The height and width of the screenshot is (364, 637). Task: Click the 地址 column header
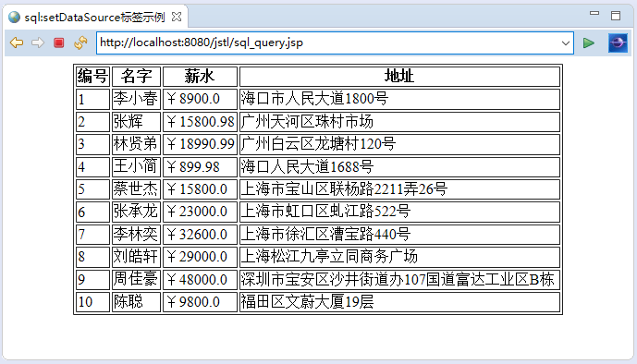pos(399,77)
